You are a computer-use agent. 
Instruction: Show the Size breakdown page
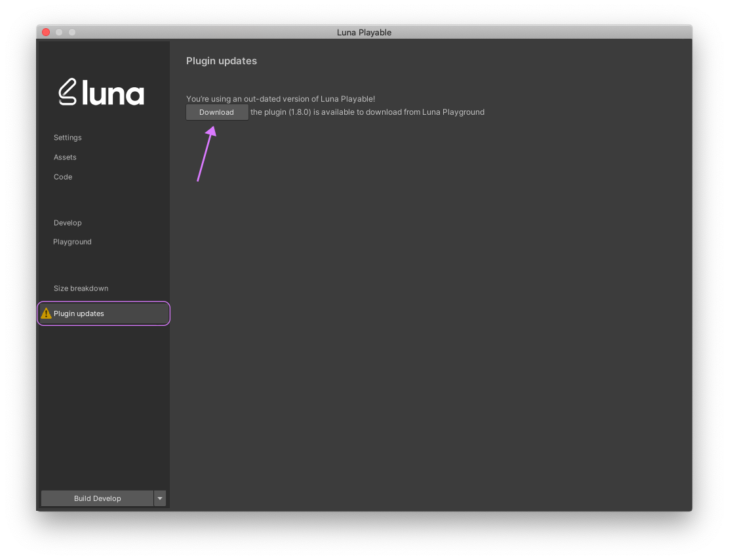pos(81,289)
